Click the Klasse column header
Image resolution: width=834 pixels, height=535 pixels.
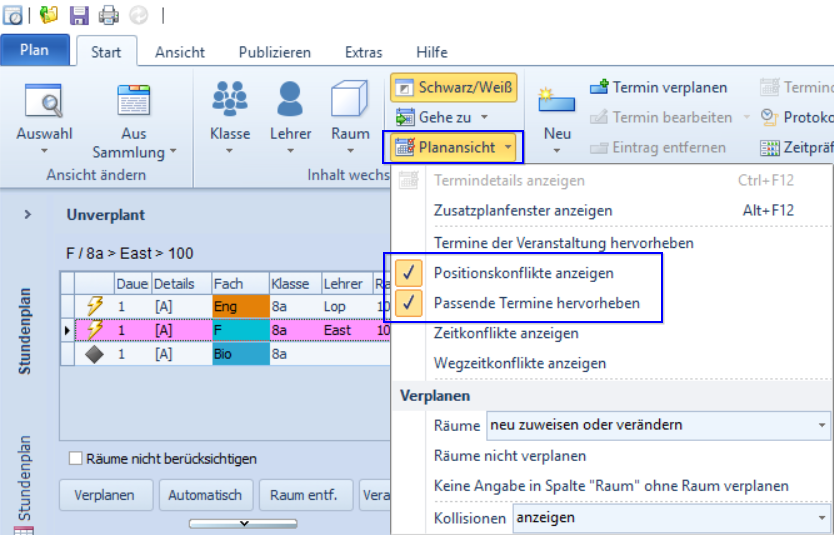pos(295,283)
